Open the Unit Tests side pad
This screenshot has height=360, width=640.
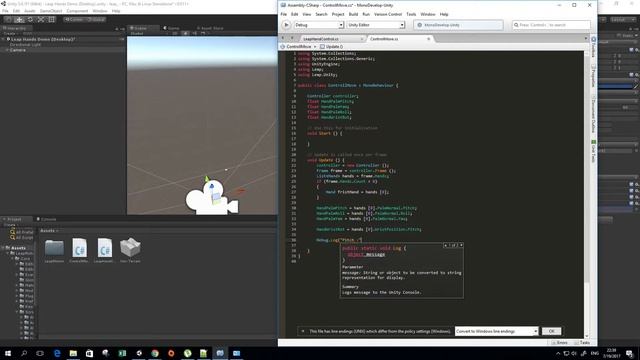593,151
